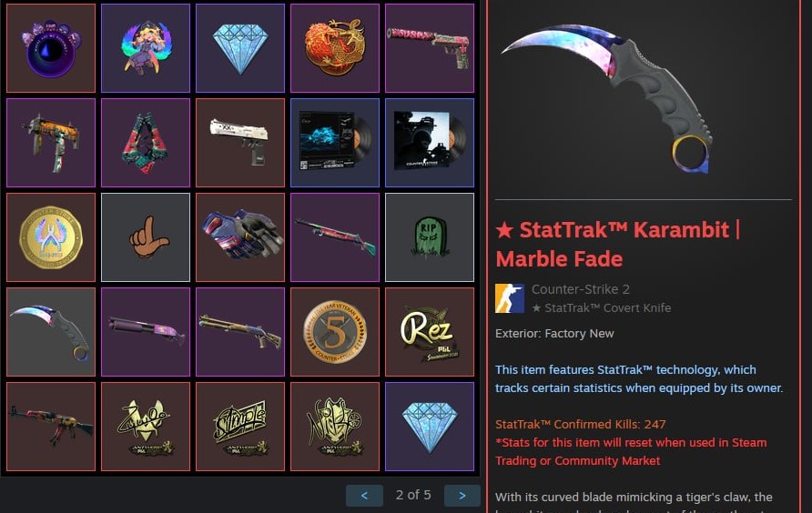This screenshot has height=513, width=812.
Task: Select the Karambit Marble Fade knife item
Action: tap(51, 332)
